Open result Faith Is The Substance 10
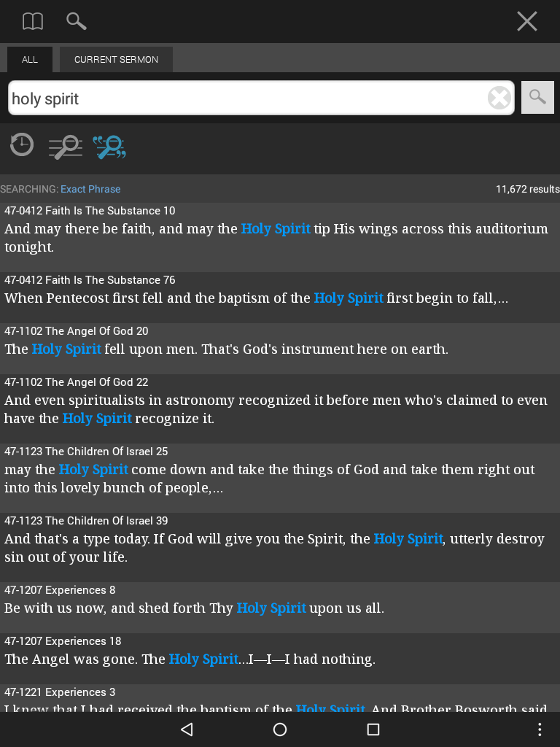 280,237
